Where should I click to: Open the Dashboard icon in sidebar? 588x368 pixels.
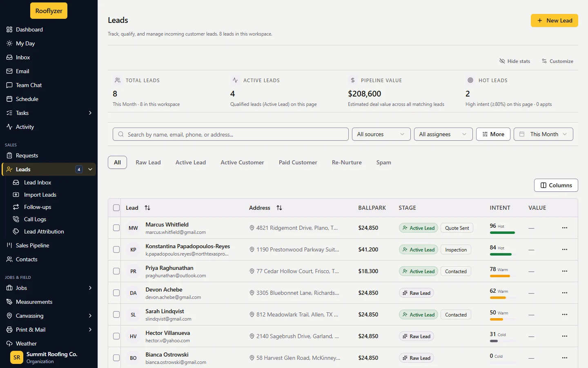[9, 29]
